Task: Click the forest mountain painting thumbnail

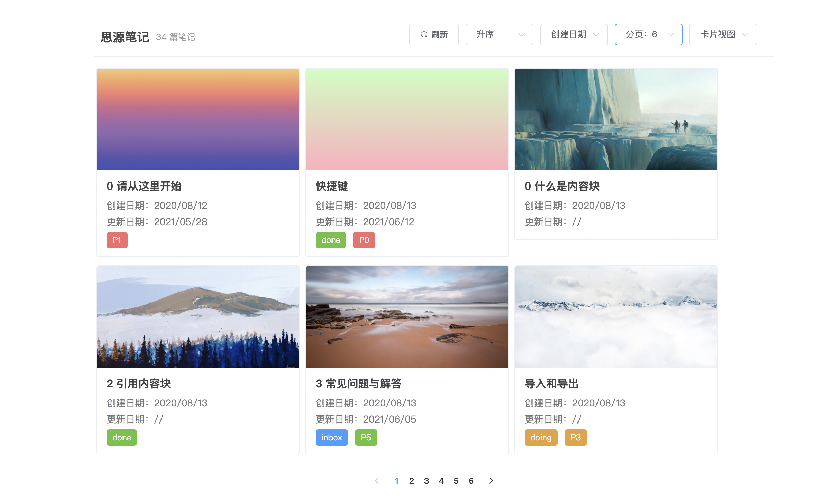Action: pyautogui.click(x=198, y=317)
